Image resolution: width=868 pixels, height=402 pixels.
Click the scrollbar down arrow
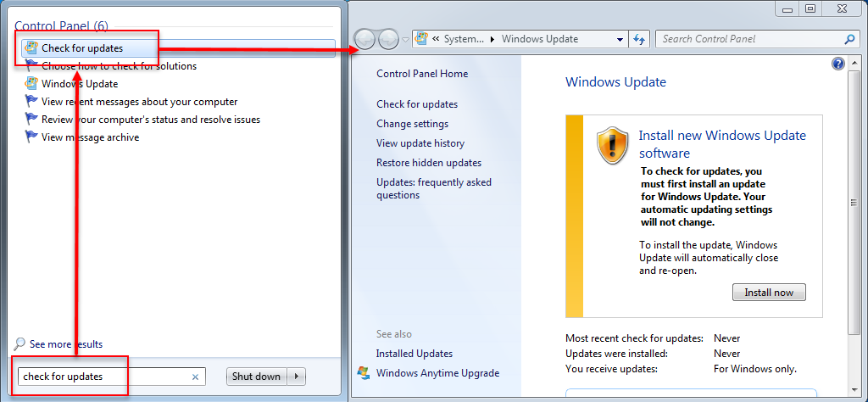tap(854, 391)
